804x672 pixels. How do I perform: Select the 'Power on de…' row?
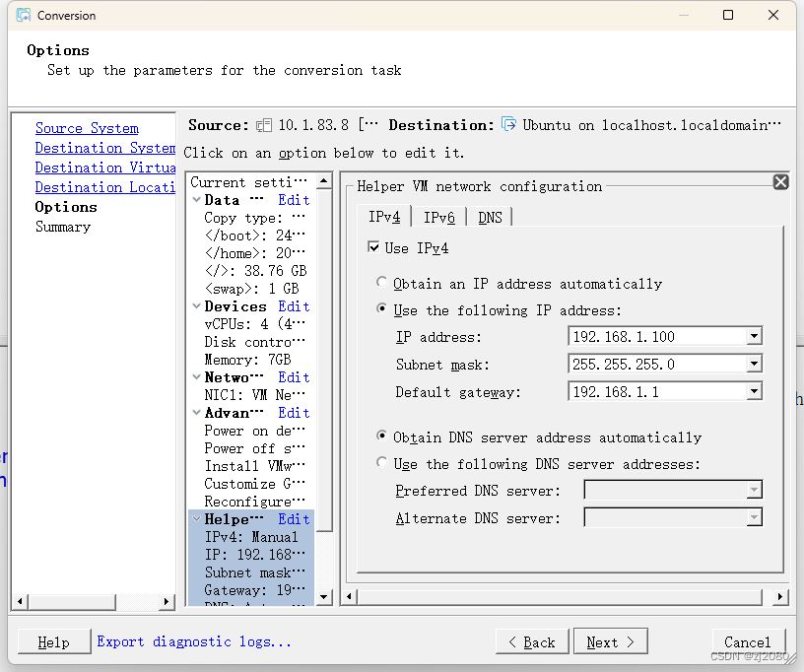[x=255, y=430]
